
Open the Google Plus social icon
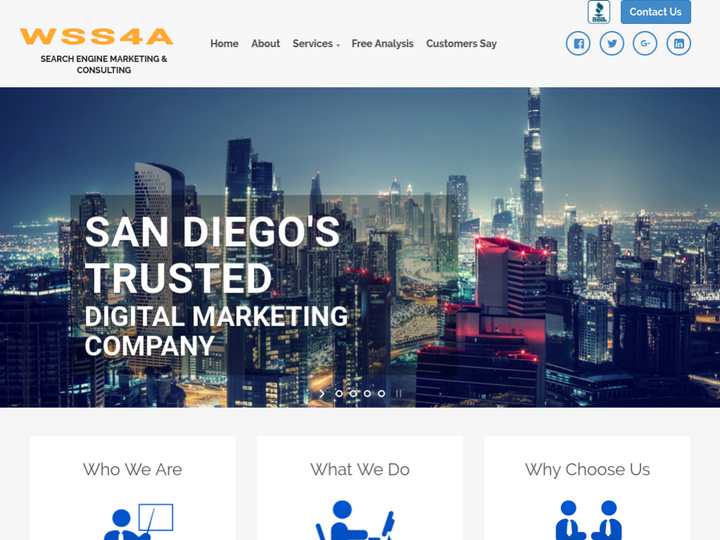645,44
